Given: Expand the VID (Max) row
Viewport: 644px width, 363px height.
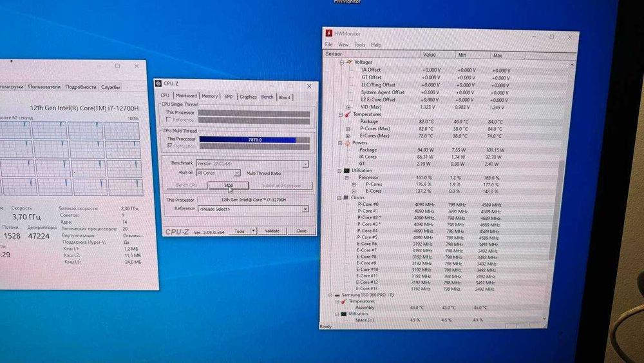Looking at the screenshot, I should coord(348,107).
